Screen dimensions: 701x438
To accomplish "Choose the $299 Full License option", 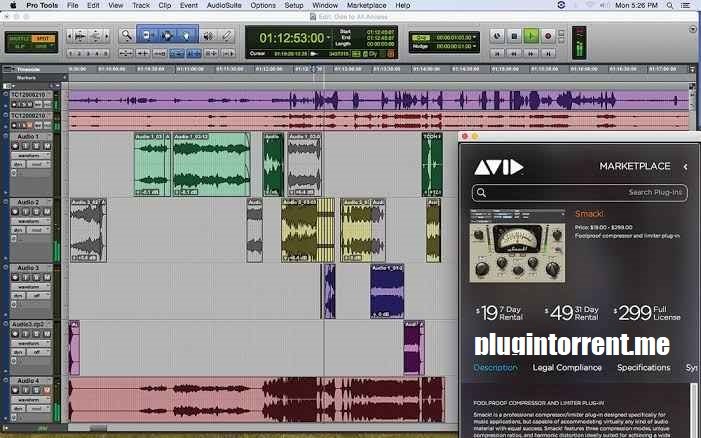I will coord(647,313).
